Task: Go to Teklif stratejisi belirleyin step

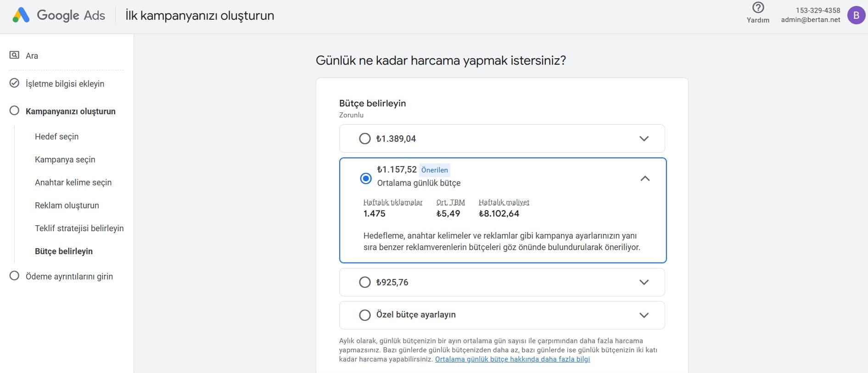Action: pyautogui.click(x=79, y=228)
